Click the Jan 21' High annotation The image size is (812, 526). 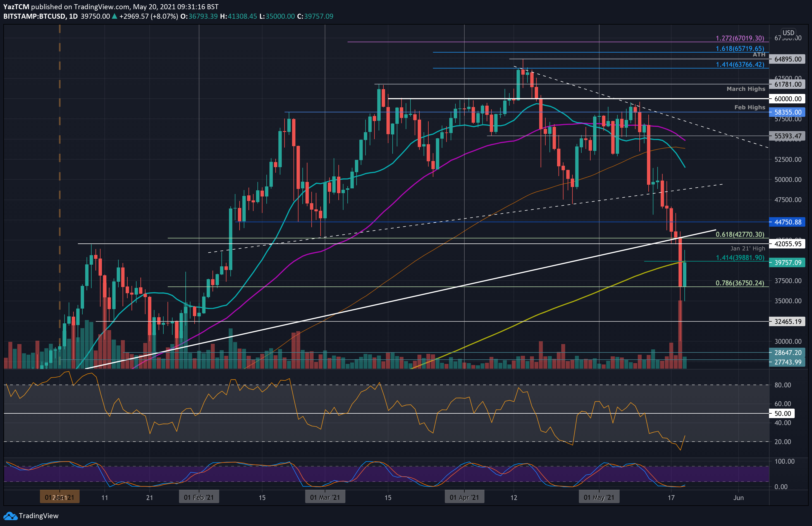747,248
